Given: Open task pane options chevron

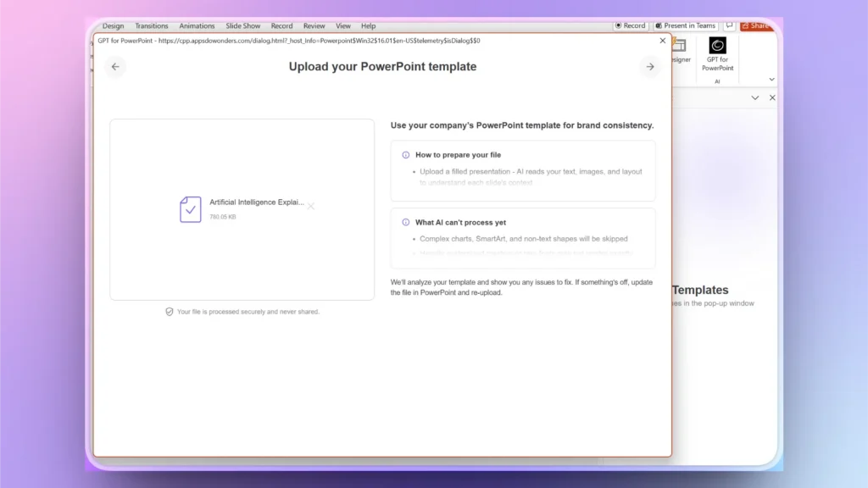Looking at the screenshot, I should pos(755,98).
